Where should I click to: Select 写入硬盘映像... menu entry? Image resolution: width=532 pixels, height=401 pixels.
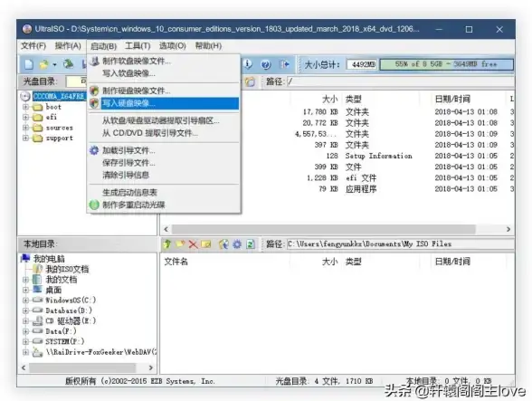click(164, 103)
